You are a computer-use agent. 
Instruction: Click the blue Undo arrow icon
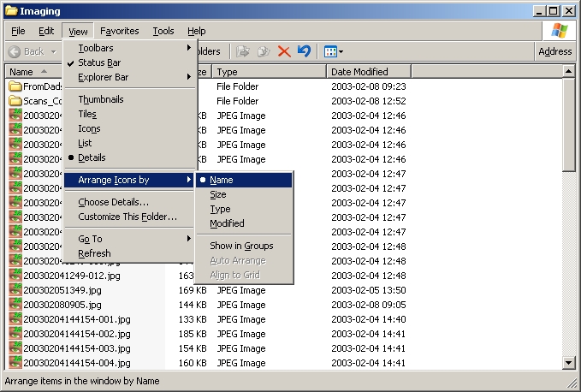click(304, 51)
